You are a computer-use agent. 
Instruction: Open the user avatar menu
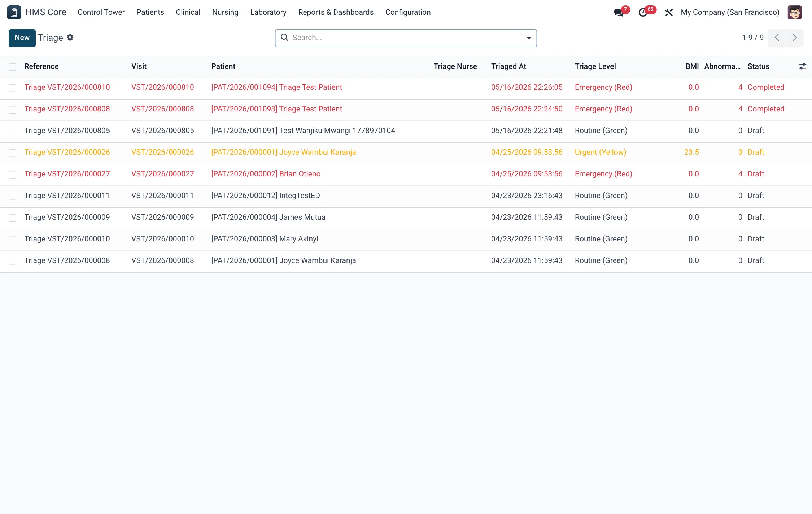[794, 12]
